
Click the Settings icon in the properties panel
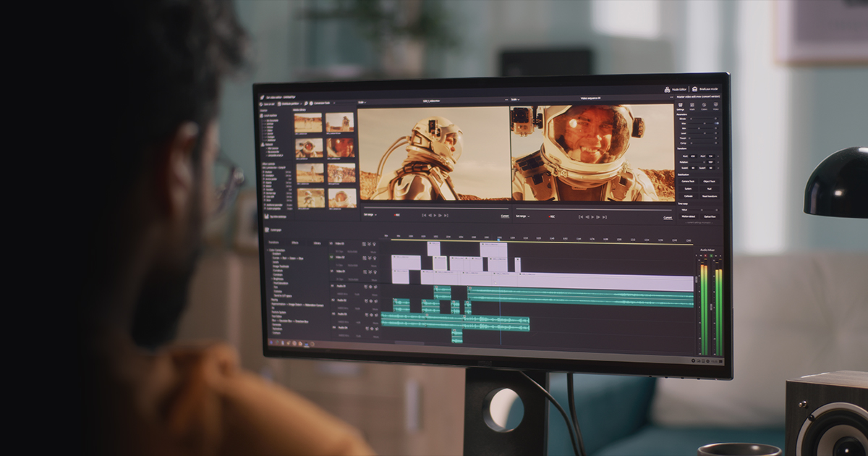(x=681, y=106)
